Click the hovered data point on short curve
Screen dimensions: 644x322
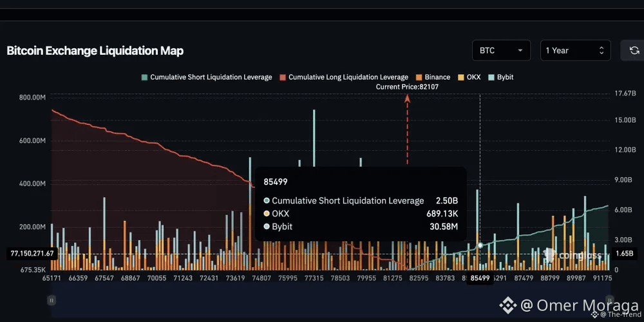pyautogui.click(x=480, y=245)
